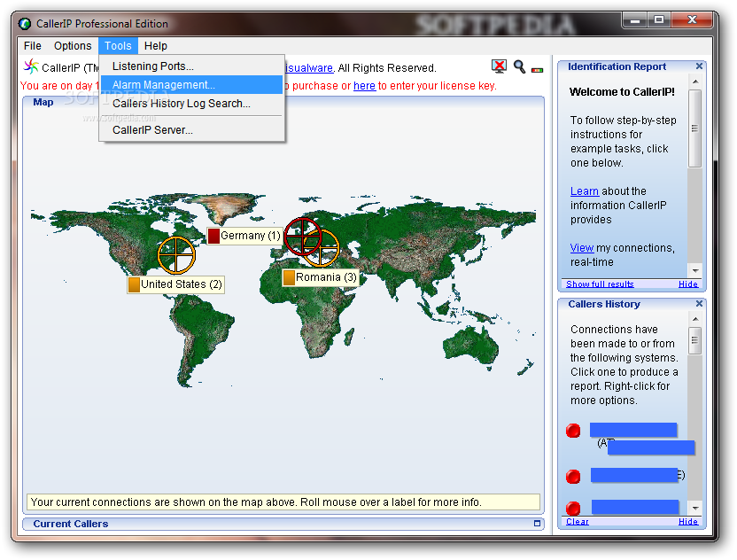Screen dimensions: 737x560
Task: Close the open Tools menu
Action: (118, 45)
